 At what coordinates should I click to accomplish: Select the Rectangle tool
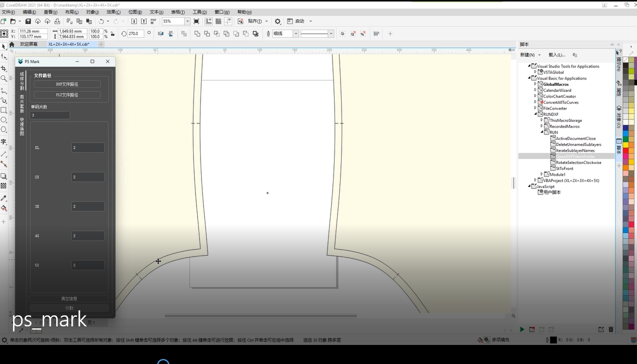pyautogui.click(x=4, y=110)
